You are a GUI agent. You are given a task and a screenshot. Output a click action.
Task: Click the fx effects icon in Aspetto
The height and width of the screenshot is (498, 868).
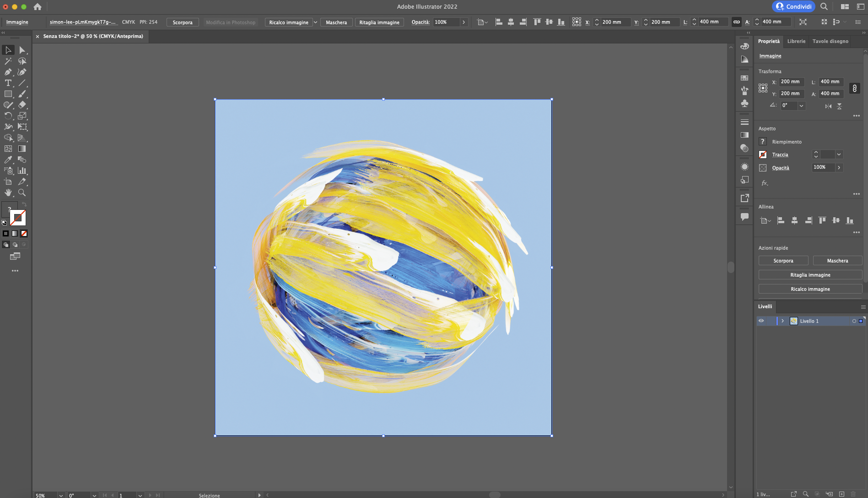[764, 182]
